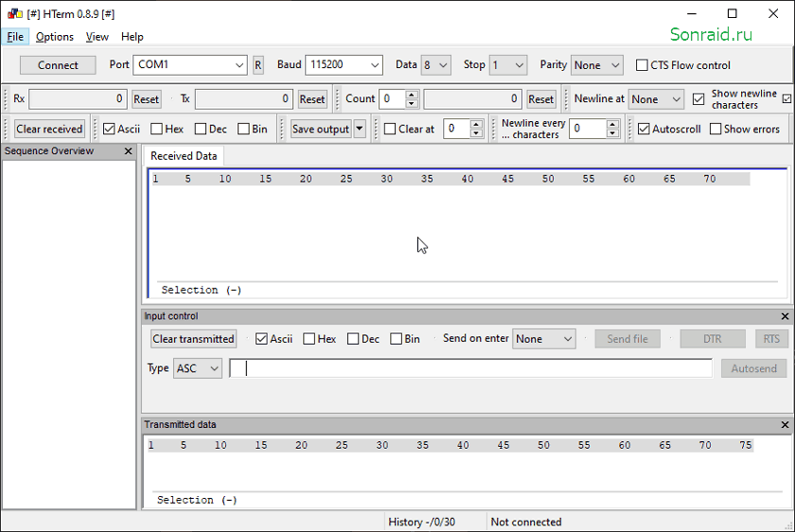Viewport: 795px width, 532px height.
Task: Click Not connected status text
Action: [x=526, y=522]
